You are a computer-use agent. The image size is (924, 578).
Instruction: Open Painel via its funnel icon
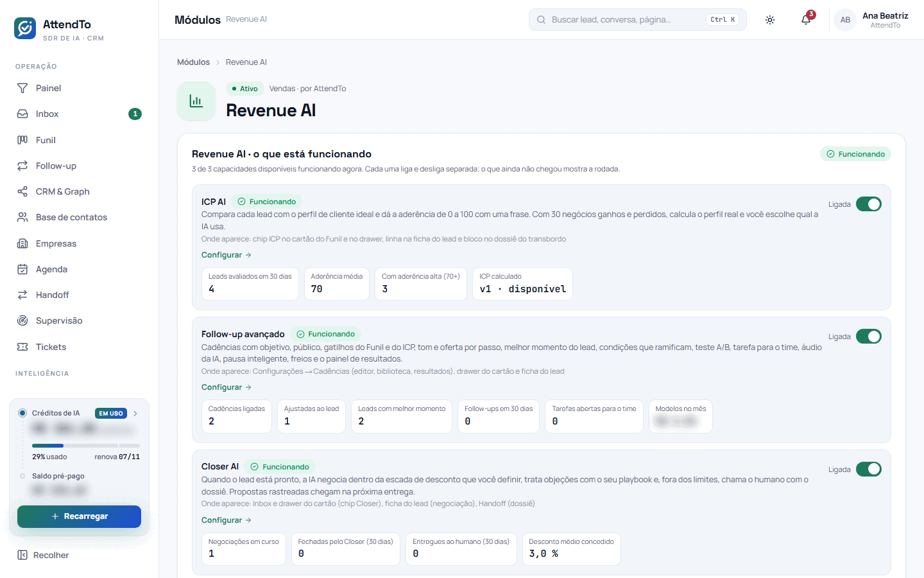click(22, 88)
